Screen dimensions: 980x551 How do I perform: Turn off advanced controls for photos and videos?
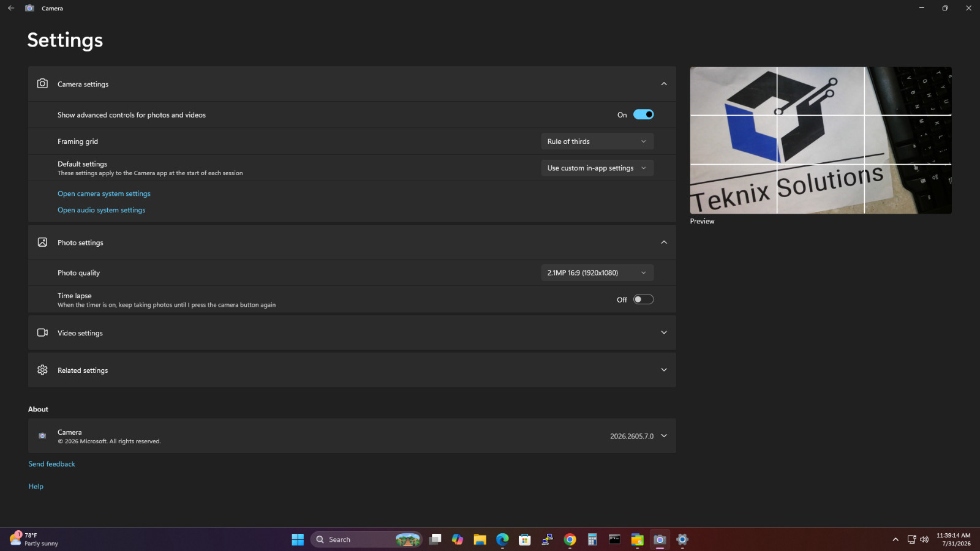643,114
